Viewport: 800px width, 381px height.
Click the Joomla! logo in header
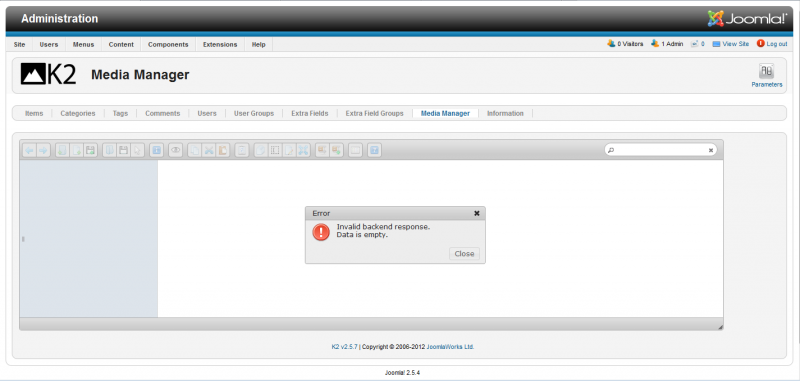click(747, 18)
